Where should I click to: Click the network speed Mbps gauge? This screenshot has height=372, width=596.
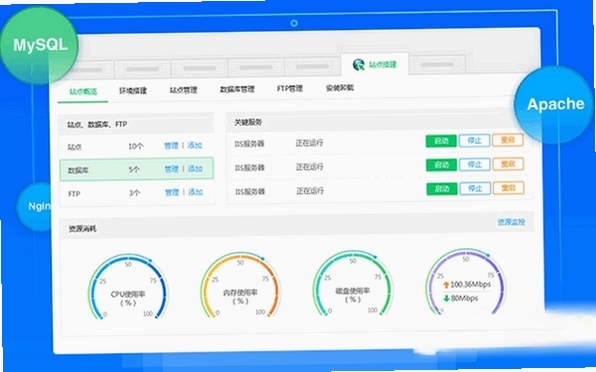[x=465, y=282]
